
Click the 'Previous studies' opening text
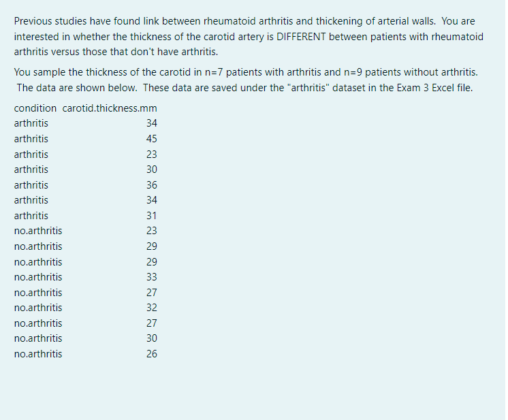coord(50,21)
